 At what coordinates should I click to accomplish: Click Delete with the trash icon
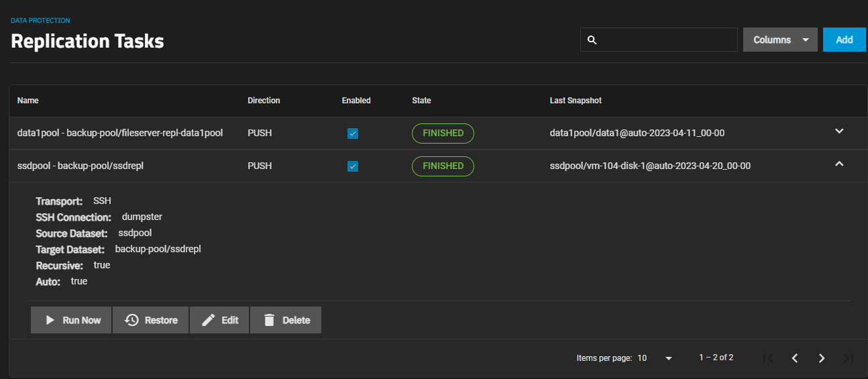click(x=286, y=320)
